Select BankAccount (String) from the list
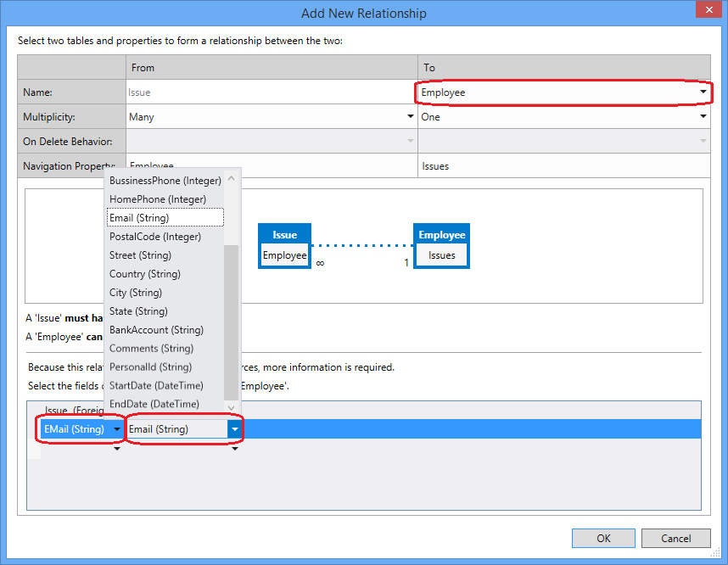Image resolution: width=728 pixels, height=565 pixels. [x=165, y=329]
